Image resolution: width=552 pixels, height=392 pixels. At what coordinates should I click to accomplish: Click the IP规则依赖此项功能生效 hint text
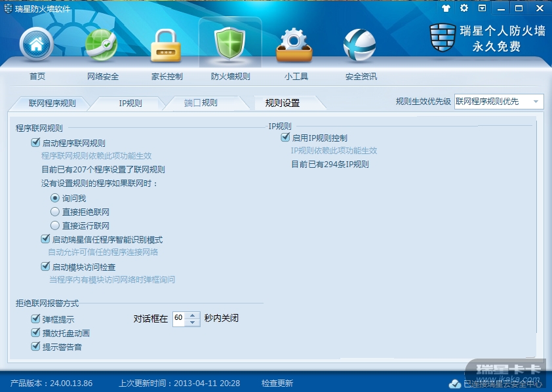[334, 151]
